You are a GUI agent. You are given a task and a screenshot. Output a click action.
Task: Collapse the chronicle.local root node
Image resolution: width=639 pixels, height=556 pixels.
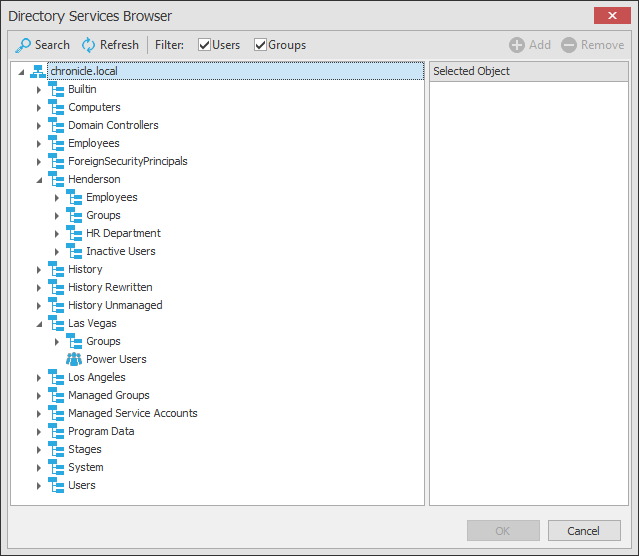tap(21, 72)
